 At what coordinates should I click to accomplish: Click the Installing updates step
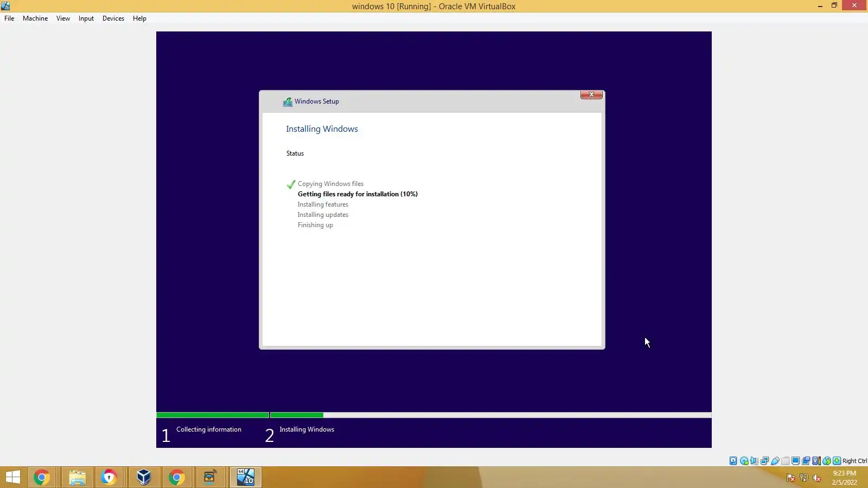323,215
